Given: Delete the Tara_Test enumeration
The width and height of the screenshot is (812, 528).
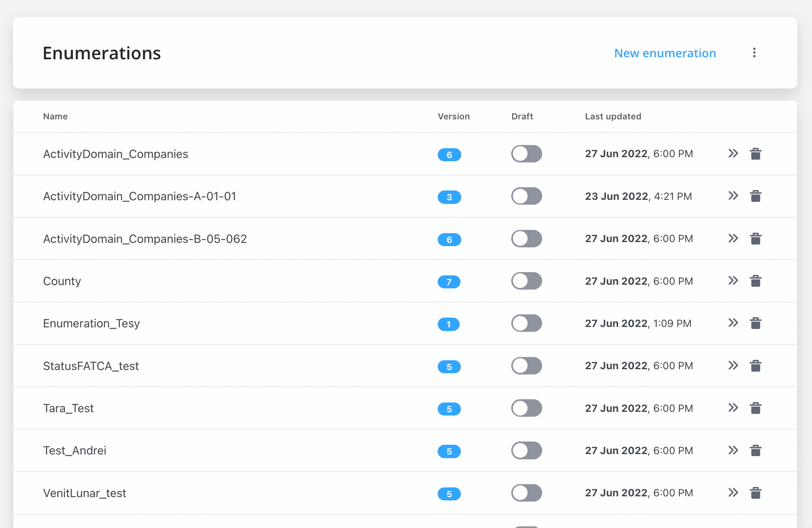Looking at the screenshot, I should (756, 408).
